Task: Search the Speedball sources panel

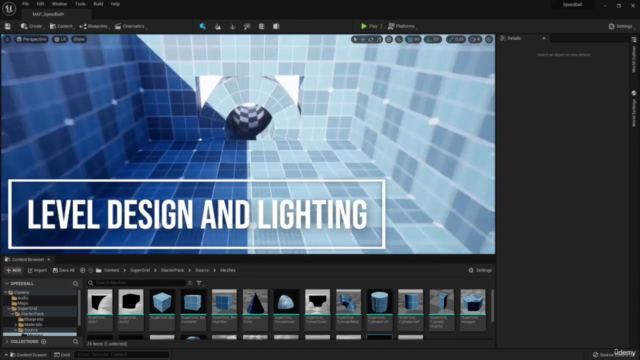Action: click(x=76, y=283)
